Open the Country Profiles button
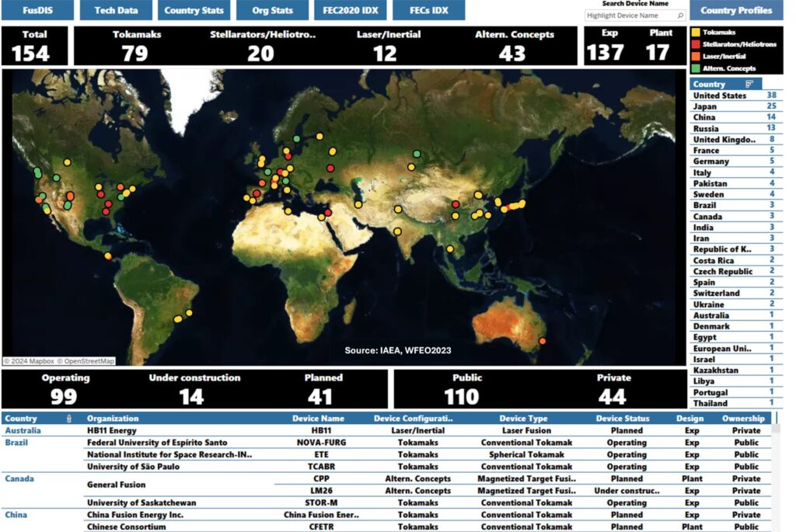The image size is (796, 532). coord(736,11)
